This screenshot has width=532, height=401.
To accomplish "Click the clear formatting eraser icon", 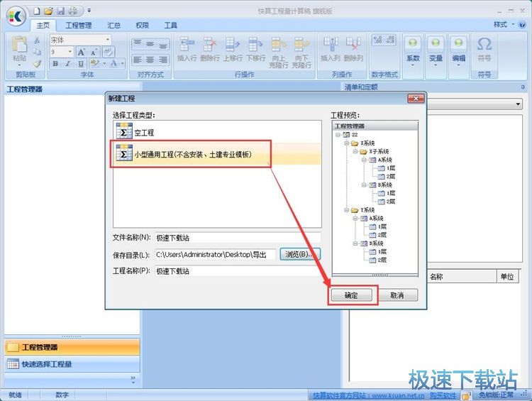I will (x=108, y=52).
